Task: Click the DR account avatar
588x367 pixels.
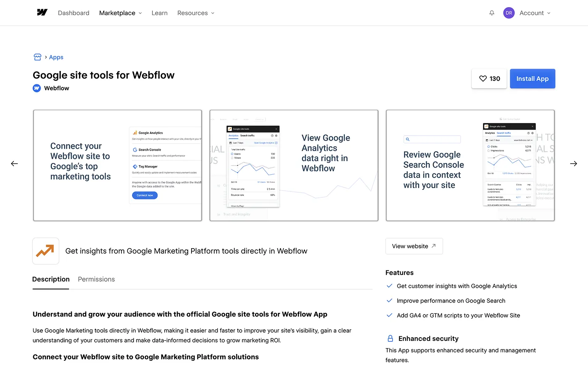Action: [509, 13]
